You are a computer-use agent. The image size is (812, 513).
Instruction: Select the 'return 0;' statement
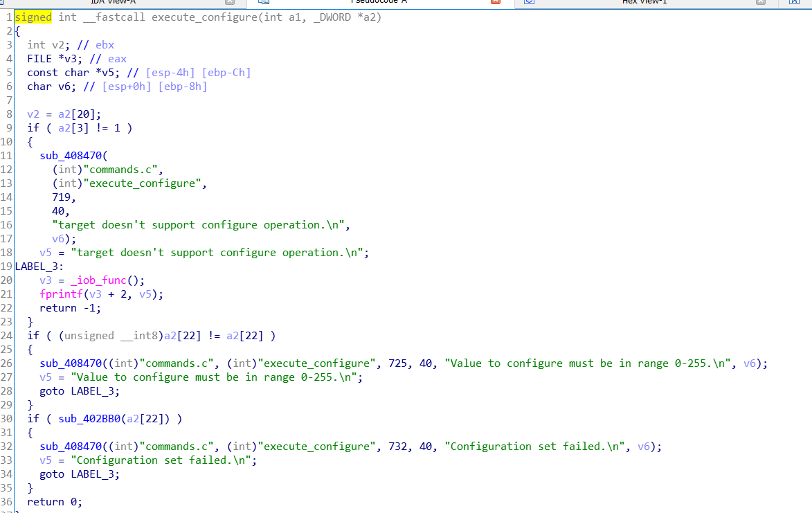pos(55,502)
